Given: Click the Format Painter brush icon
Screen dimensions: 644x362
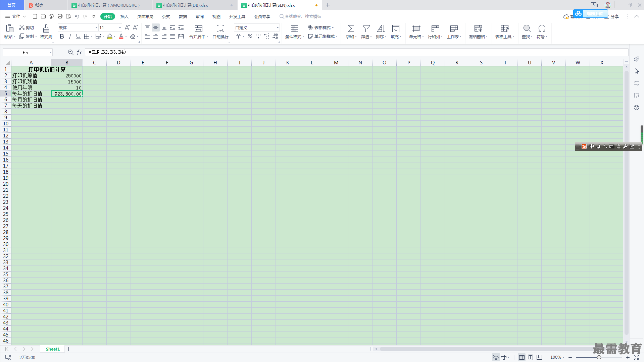Looking at the screenshot, I should tap(46, 28).
